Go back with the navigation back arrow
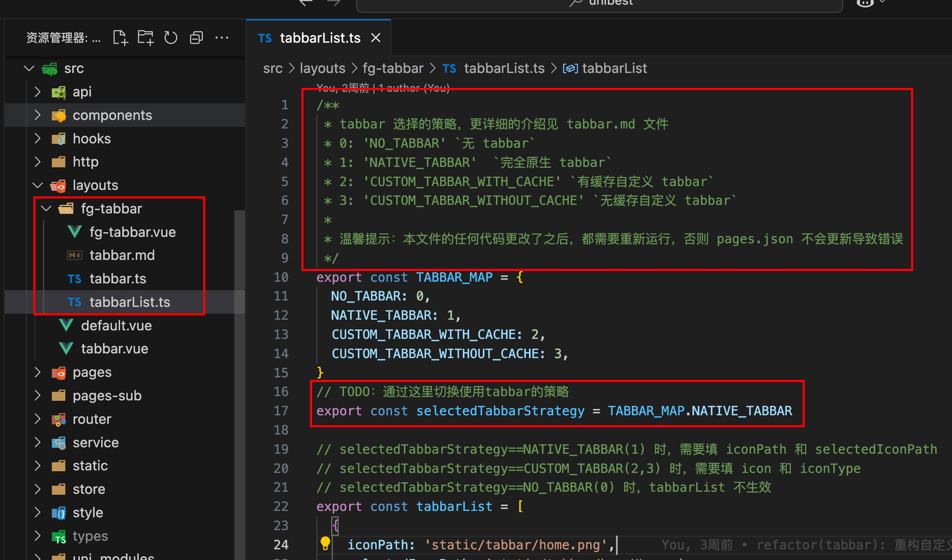Screen dimensions: 952x560 (x=306, y=3)
